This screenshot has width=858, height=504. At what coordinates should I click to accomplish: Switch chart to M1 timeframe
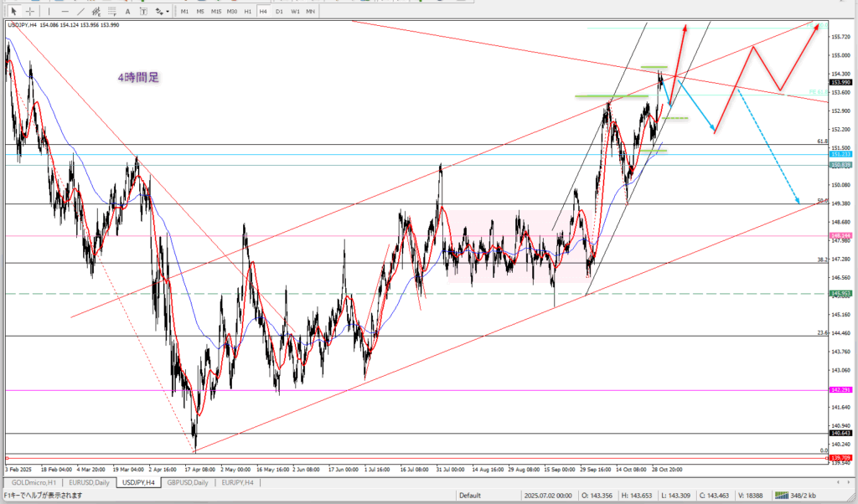tap(185, 11)
